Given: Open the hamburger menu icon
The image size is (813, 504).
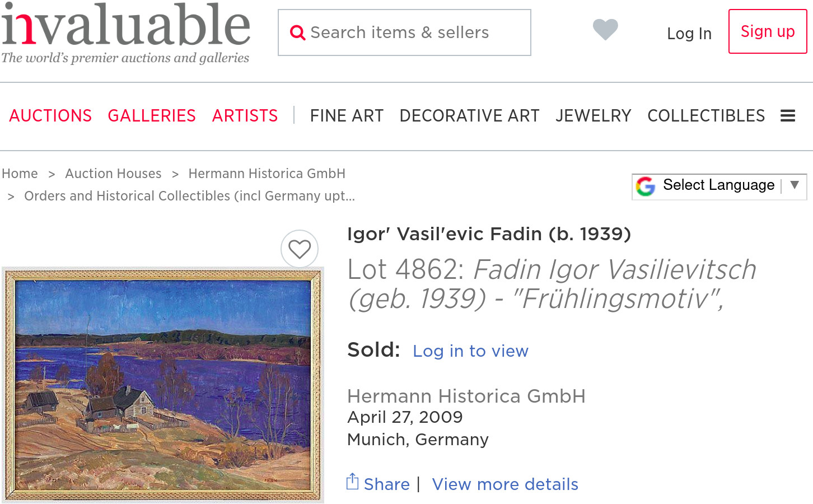Looking at the screenshot, I should click(x=788, y=116).
